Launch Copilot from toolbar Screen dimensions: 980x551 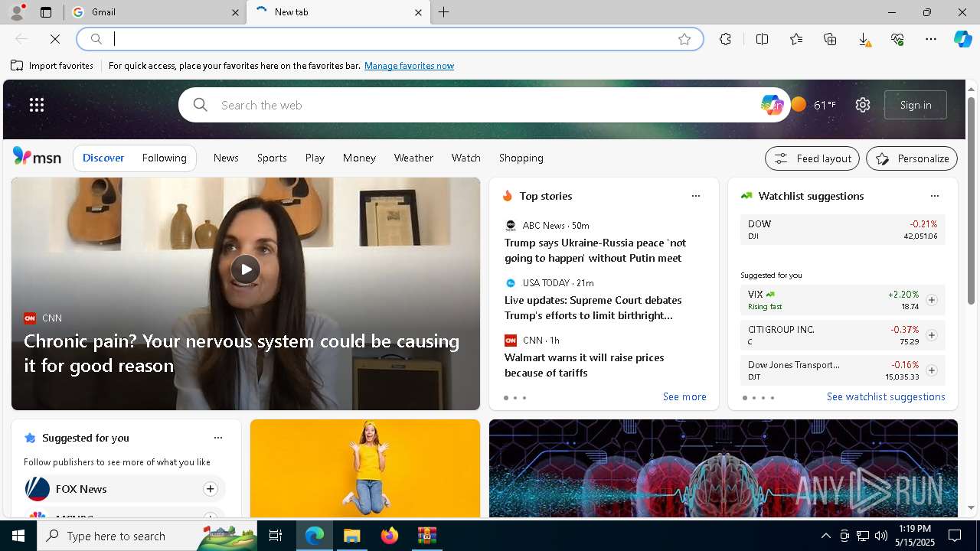pos(963,39)
